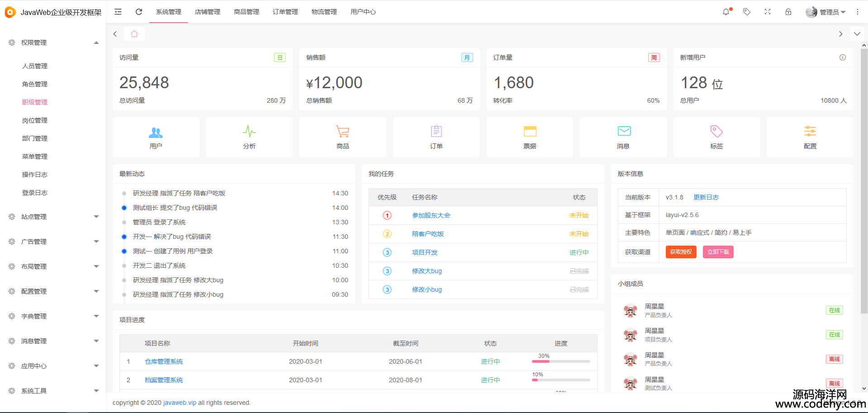
Task: Open the 配置 settings sliders shortcut
Action: coord(810,132)
